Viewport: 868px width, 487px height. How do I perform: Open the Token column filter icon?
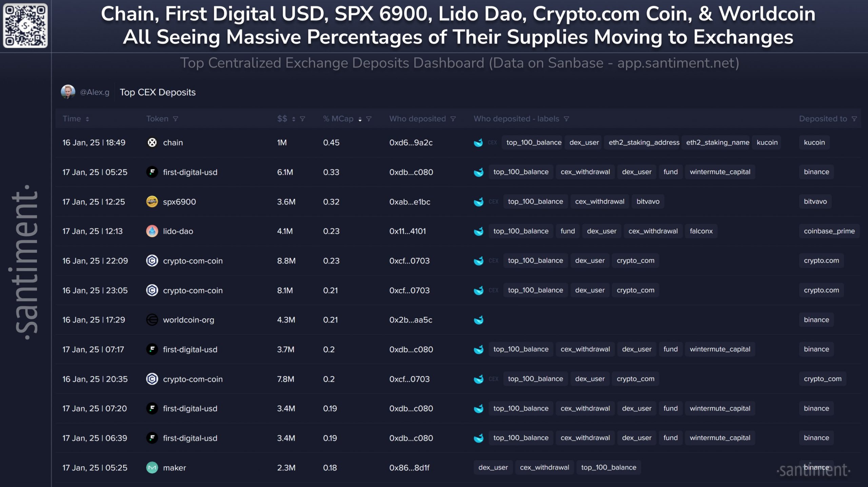point(175,119)
